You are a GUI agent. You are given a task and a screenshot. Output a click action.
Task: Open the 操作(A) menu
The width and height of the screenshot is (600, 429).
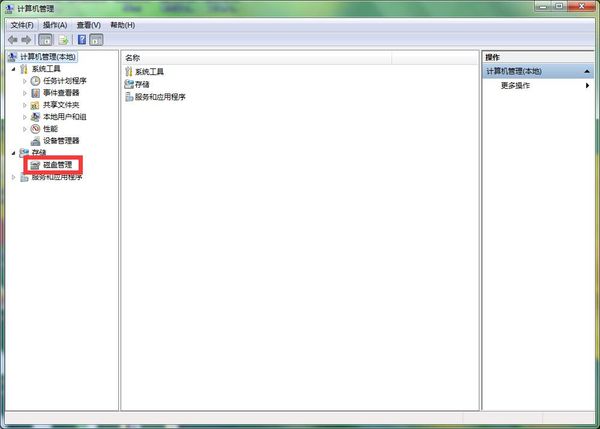tap(55, 24)
